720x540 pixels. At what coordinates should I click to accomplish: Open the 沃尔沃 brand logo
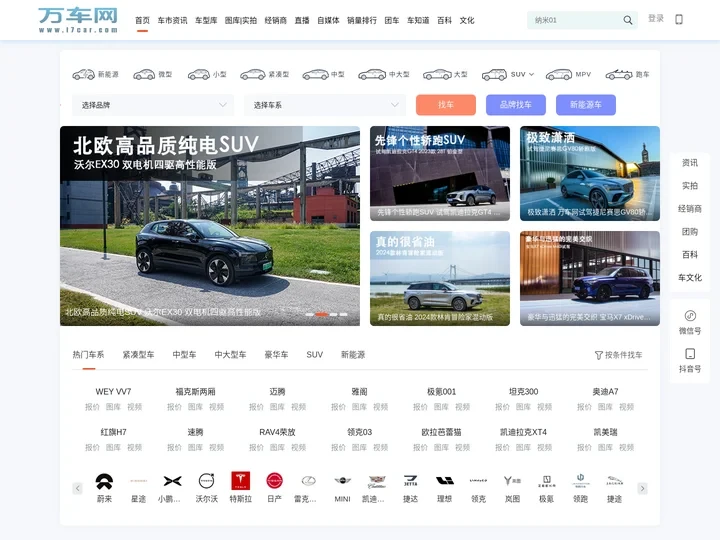click(x=206, y=481)
